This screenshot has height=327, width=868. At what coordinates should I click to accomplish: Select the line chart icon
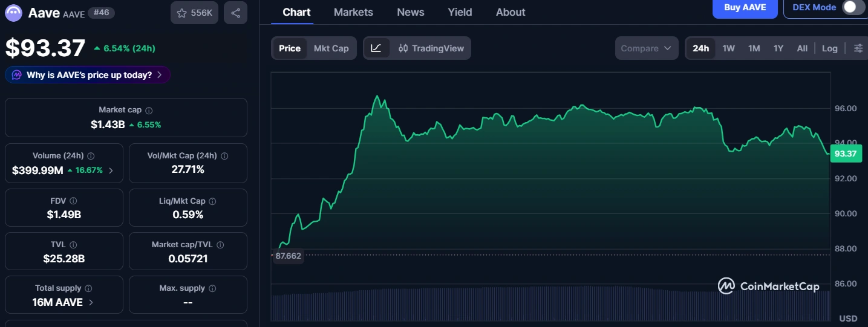click(x=376, y=48)
